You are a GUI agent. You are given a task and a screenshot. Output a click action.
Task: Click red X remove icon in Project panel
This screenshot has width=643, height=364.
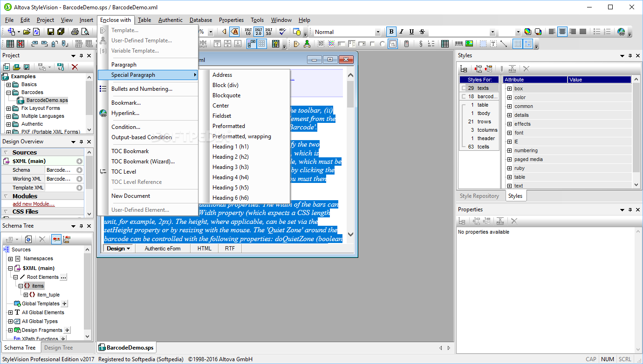(x=75, y=67)
